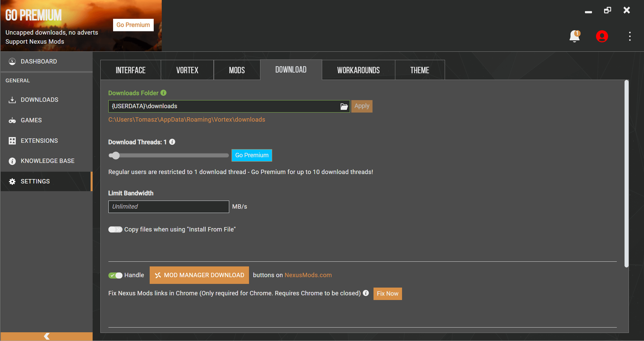Select the Download tab
Screen dimensions: 644x341
pos(291,70)
